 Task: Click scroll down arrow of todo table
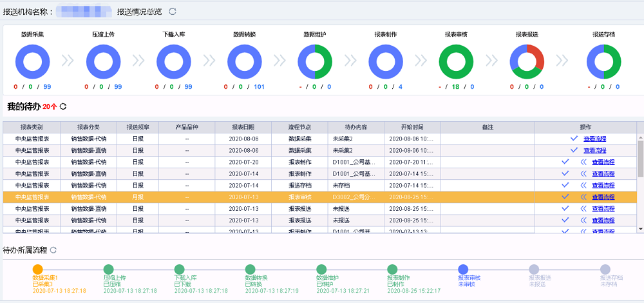(x=640, y=229)
